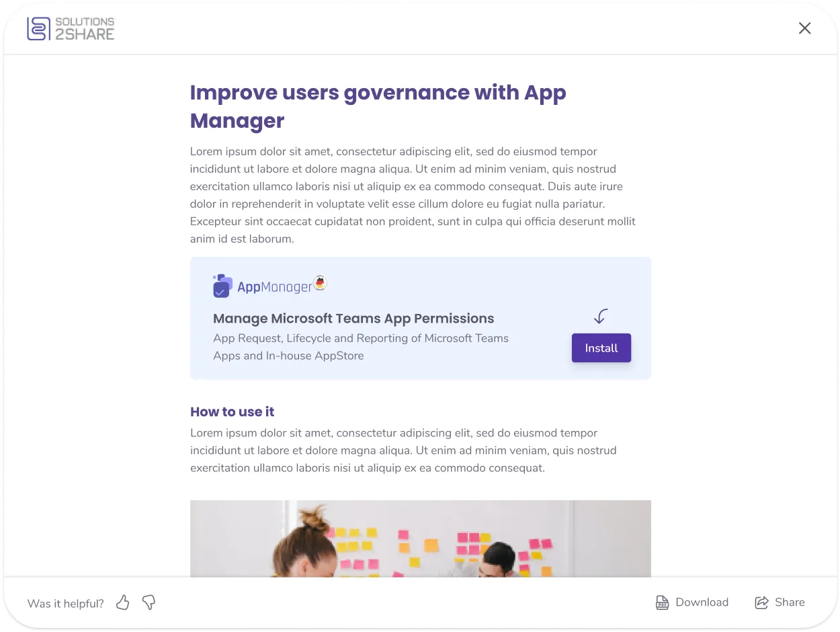Image resolution: width=840 pixels, height=632 pixels.
Task: Click the sticky notes photo
Action: (x=421, y=539)
